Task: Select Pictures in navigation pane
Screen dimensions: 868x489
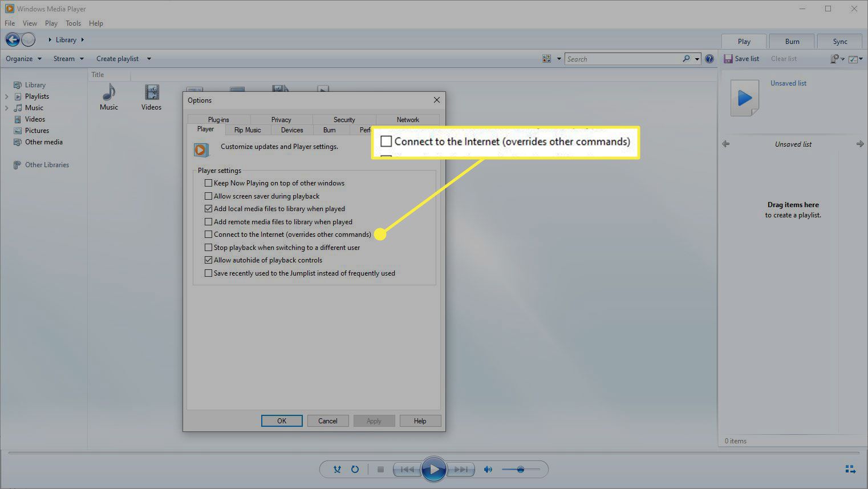Action: click(36, 130)
